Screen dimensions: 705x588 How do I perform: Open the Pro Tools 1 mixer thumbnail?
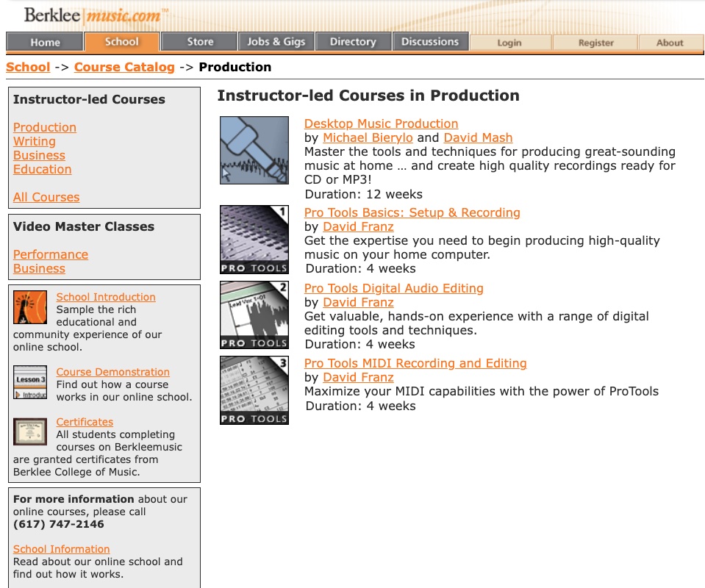coord(254,240)
